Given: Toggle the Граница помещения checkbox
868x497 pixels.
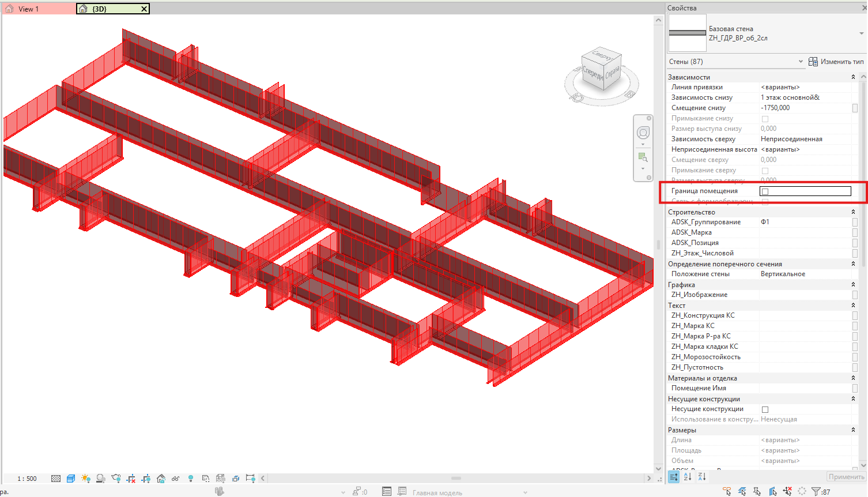Looking at the screenshot, I should pyautogui.click(x=765, y=191).
